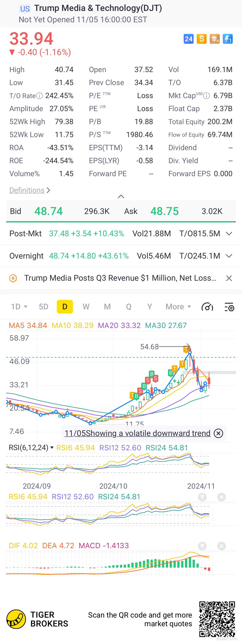Expand the Post-Mkt row chevron
242x644 pixels.
tap(229, 234)
